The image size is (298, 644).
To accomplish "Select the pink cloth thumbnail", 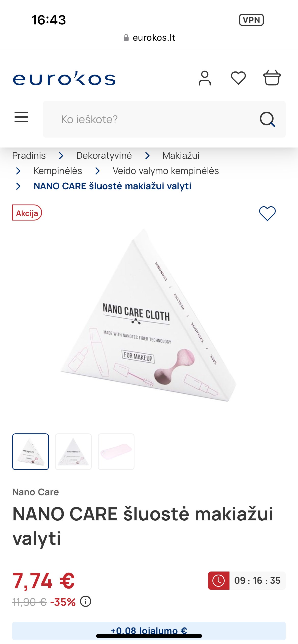I will [116, 452].
